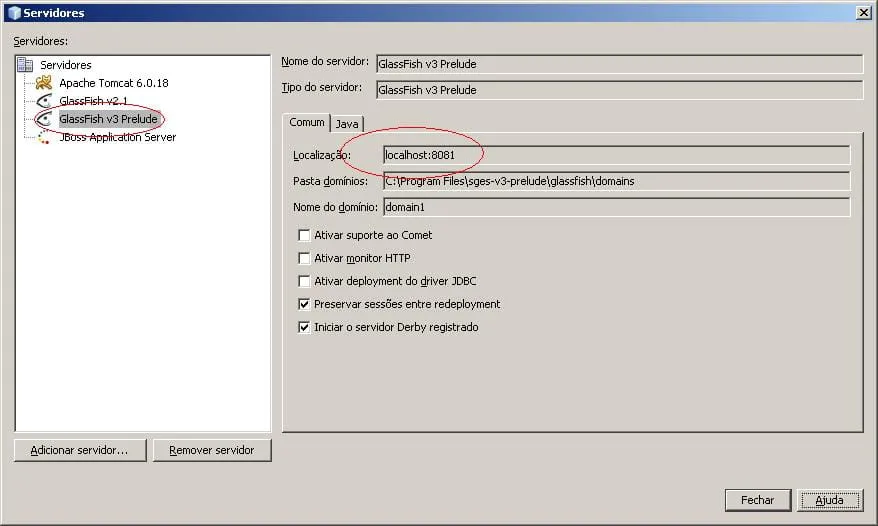Click Adicionar servidor... button

click(80, 450)
